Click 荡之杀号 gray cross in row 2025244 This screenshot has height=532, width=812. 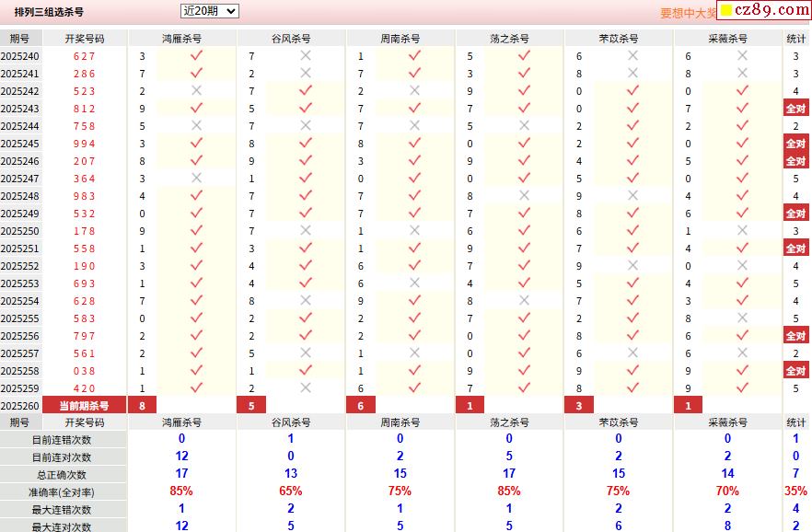pos(524,125)
